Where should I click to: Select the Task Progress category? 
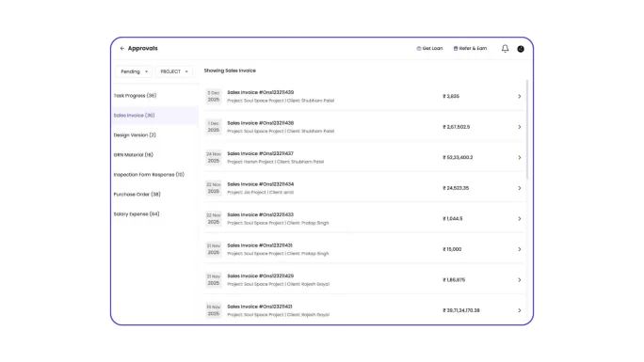pyautogui.click(x=135, y=96)
